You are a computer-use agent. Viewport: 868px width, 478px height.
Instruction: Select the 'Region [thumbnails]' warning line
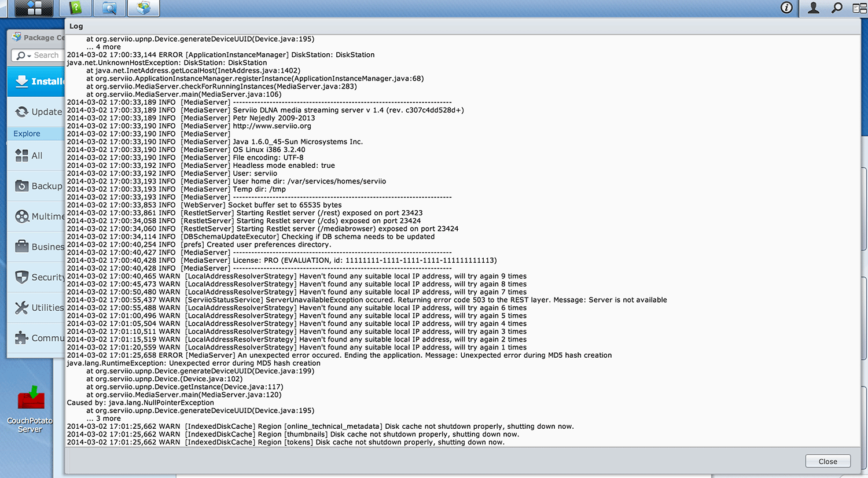click(x=293, y=435)
